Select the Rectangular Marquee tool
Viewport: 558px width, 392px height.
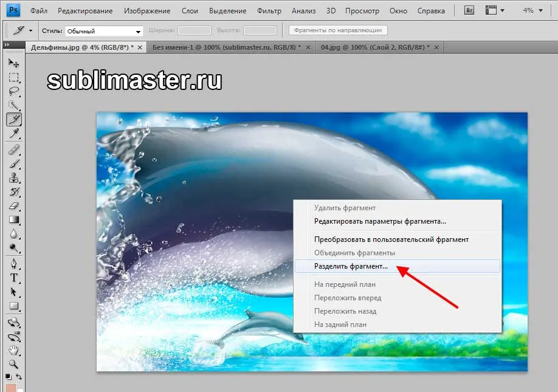[x=13, y=77]
